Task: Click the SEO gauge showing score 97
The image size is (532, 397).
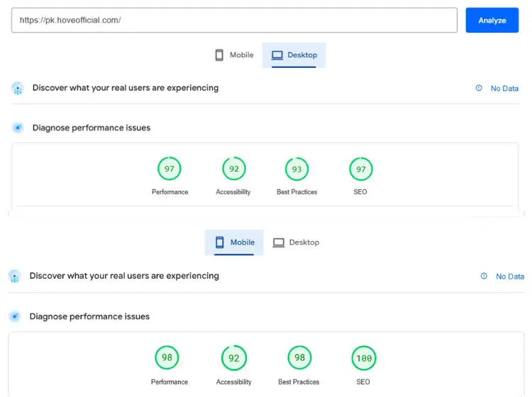Action: point(361,169)
